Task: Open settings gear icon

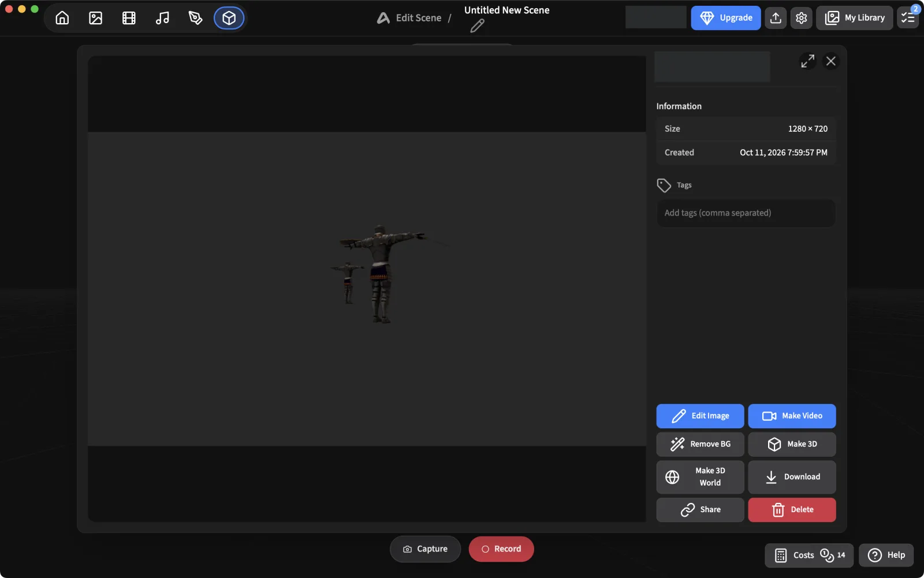Action: (802, 18)
